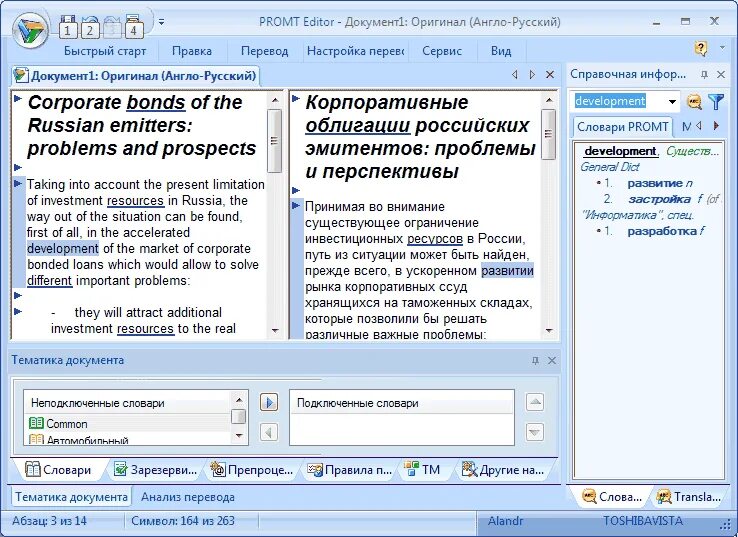Pin the Справочная информация panel
This screenshot has height=537, width=738.
tap(704, 74)
